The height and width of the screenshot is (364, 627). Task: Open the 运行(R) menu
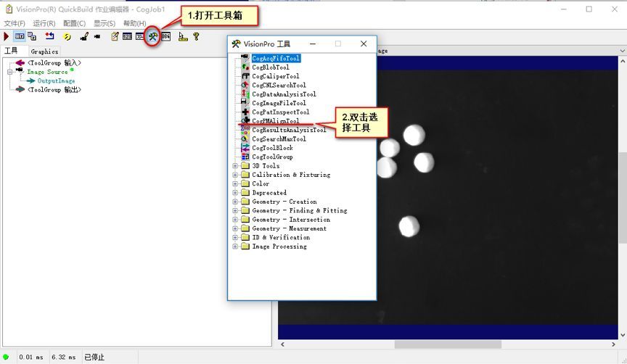tap(44, 23)
